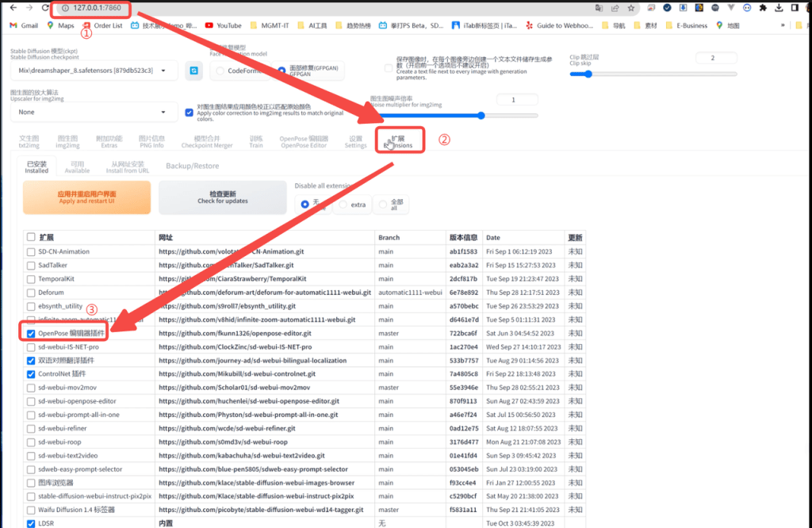This screenshot has height=528, width=812.
Task: Toggle apply color correction to img2img checkbox
Action: click(189, 113)
